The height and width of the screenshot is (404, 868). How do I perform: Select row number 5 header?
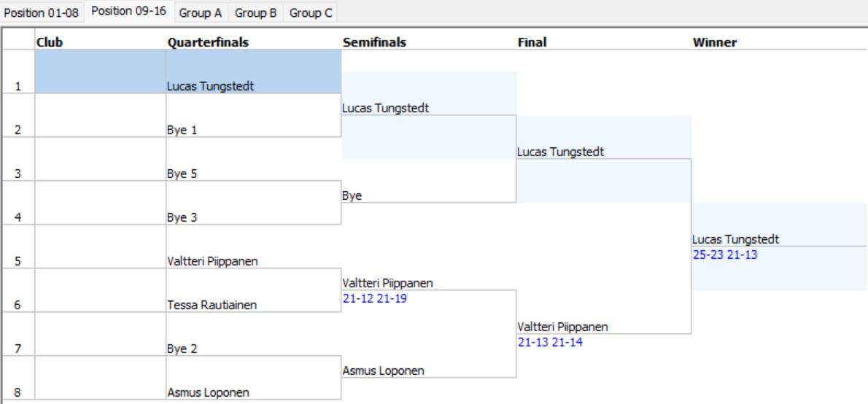[18, 261]
